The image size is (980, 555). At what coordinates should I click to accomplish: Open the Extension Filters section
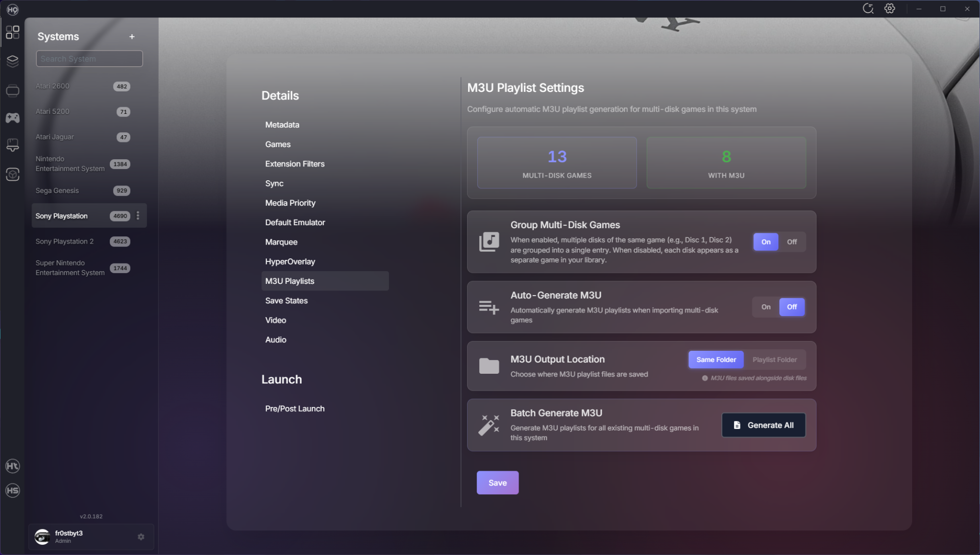point(295,164)
